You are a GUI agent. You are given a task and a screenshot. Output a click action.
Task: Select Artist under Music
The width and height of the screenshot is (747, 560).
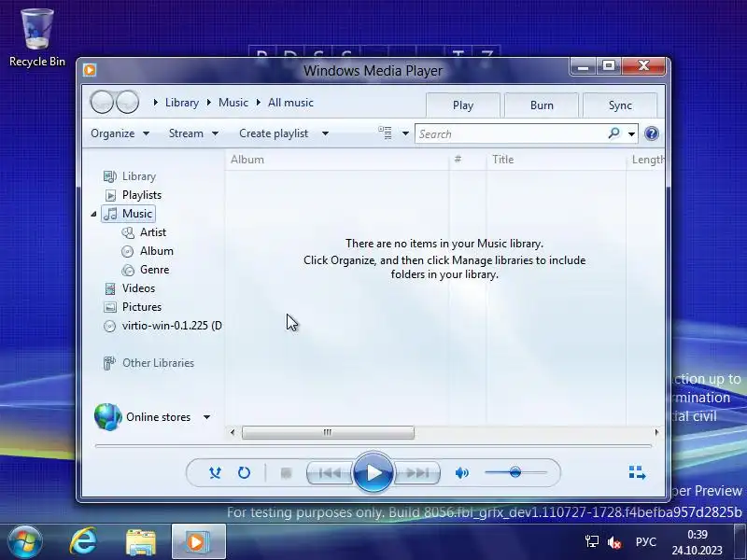153,231
